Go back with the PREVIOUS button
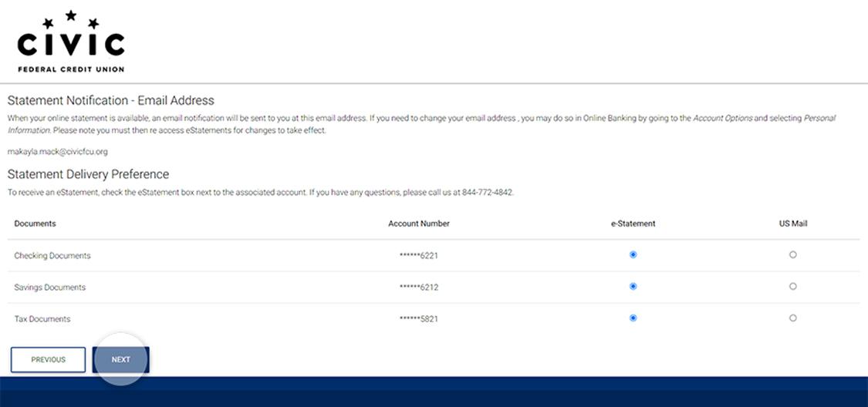Image resolution: width=868 pixels, height=407 pixels. click(x=48, y=359)
